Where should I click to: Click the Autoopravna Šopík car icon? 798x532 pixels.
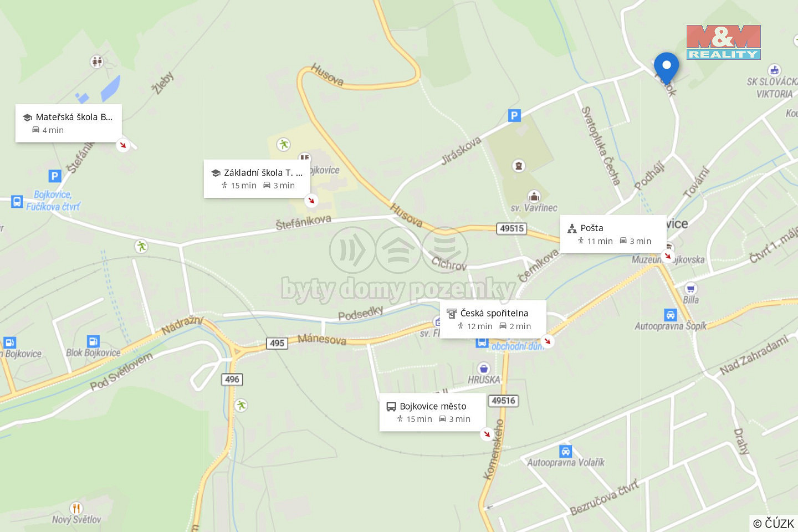coord(670,315)
